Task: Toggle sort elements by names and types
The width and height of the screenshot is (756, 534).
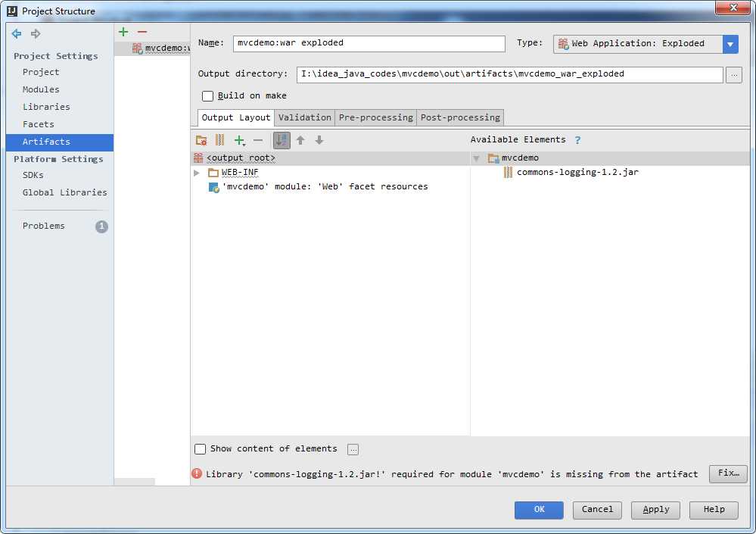Action: click(282, 140)
